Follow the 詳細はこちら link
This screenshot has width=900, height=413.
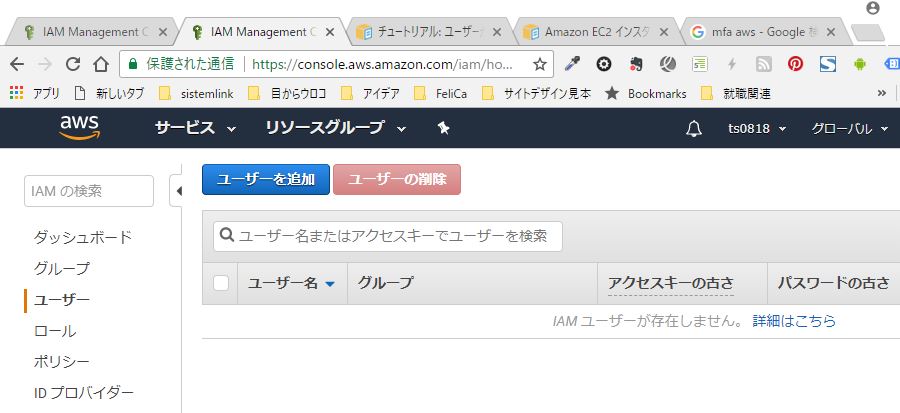[x=794, y=321]
